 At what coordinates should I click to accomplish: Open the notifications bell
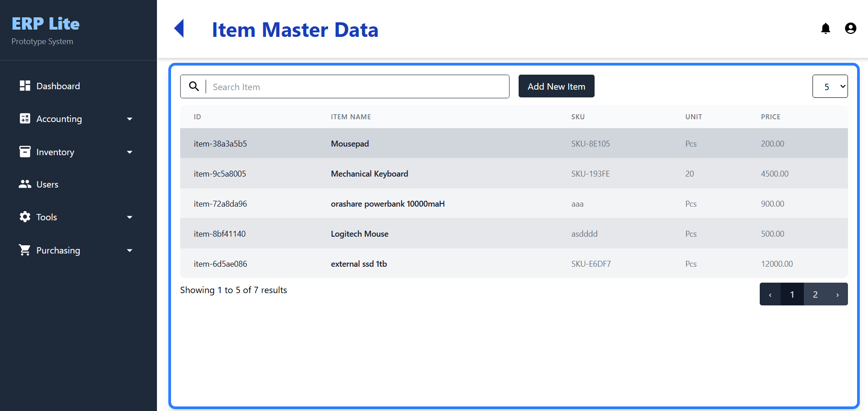coord(825,28)
